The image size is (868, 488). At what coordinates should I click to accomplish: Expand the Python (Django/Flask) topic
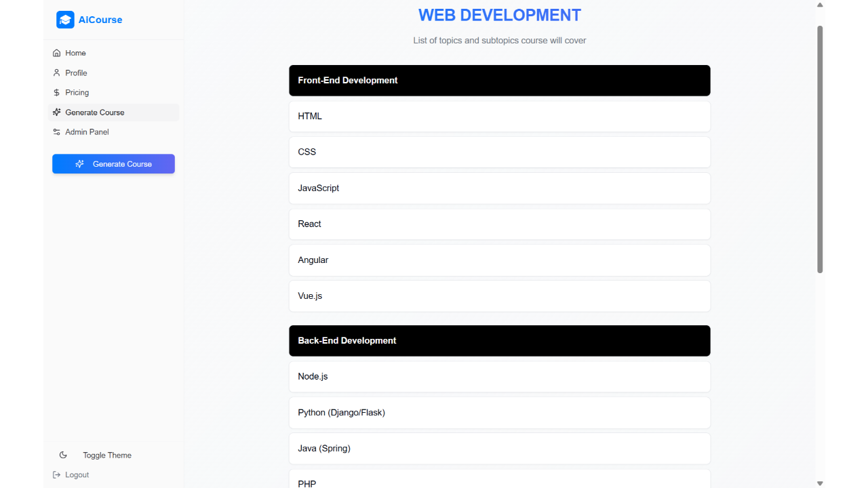(500, 412)
